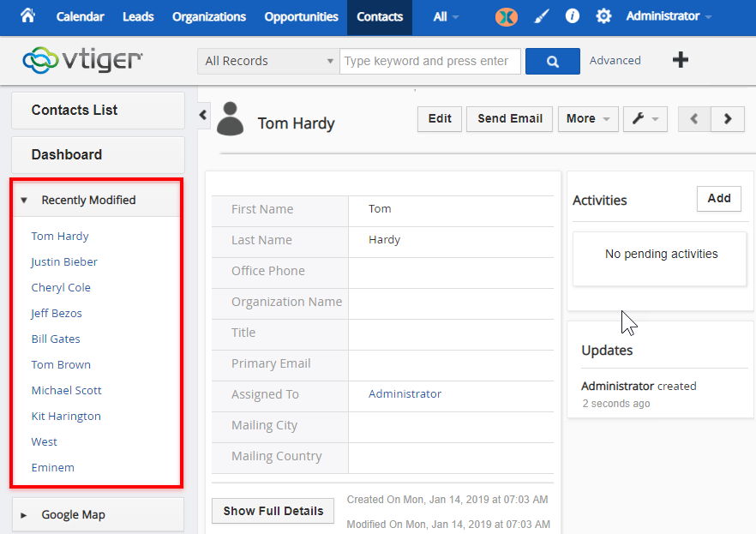Click the empty Office Phone field
This screenshot has height=534, width=756.
click(x=451, y=273)
